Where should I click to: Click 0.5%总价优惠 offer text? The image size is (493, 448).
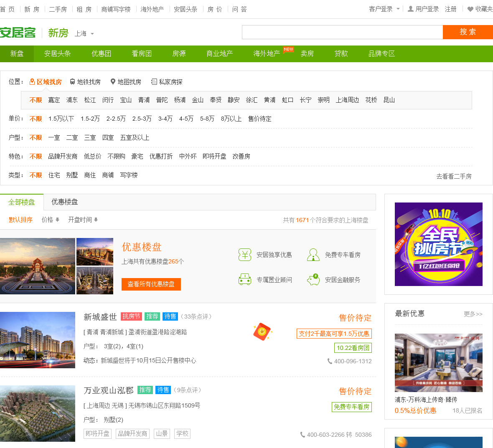415,410
